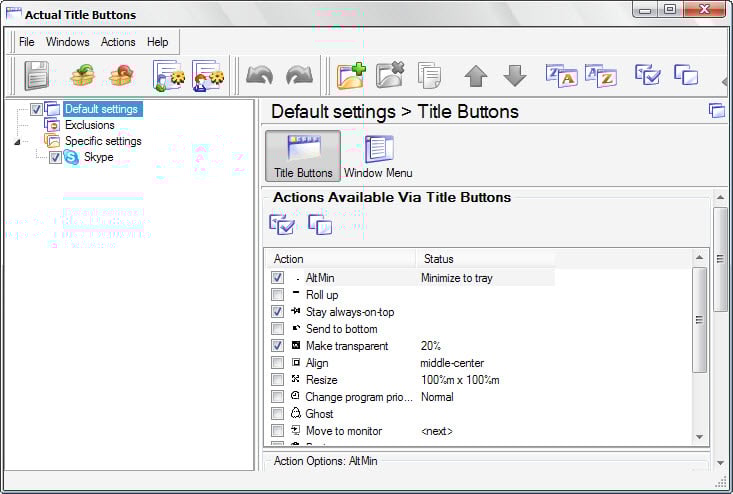
Task: Click the Exclusions icon in the tree
Action: pyautogui.click(x=52, y=125)
